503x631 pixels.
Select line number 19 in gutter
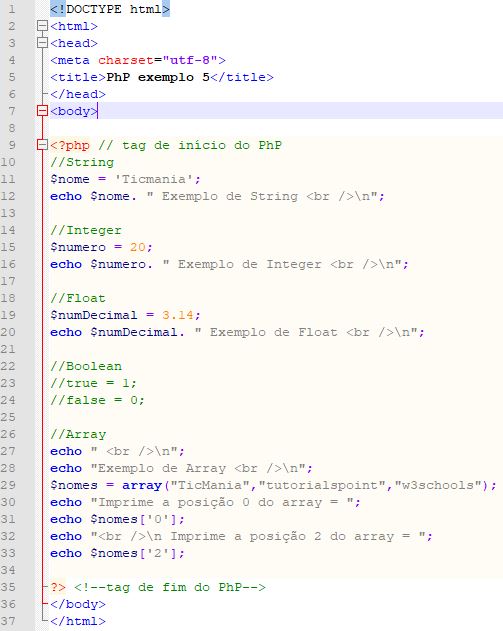tap(8, 315)
